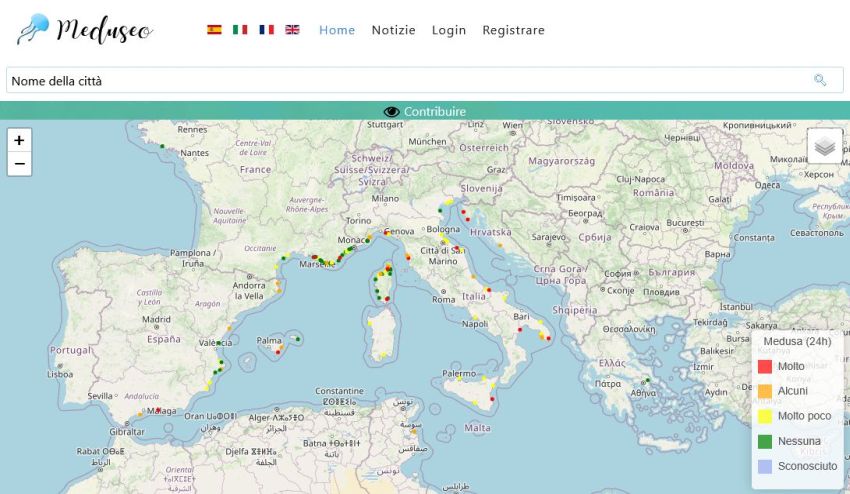
Task: Click the Contribuire banner button
Action: [x=425, y=111]
